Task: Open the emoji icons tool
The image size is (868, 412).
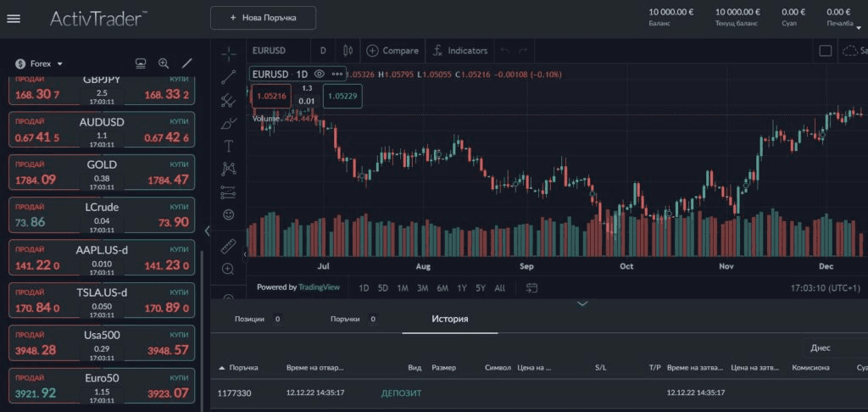Action: coord(228,214)
